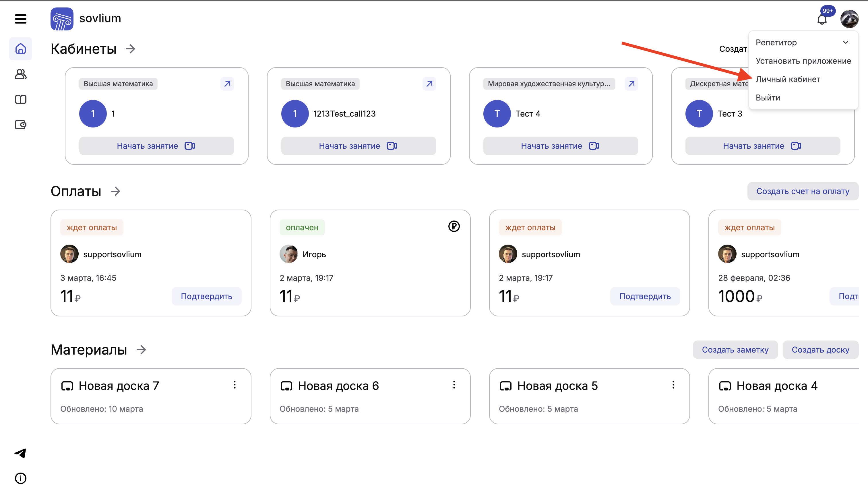Open the info circle icon
Image resolution: width=868 pixels, height=499 pixels.
(x=21, y=478)
